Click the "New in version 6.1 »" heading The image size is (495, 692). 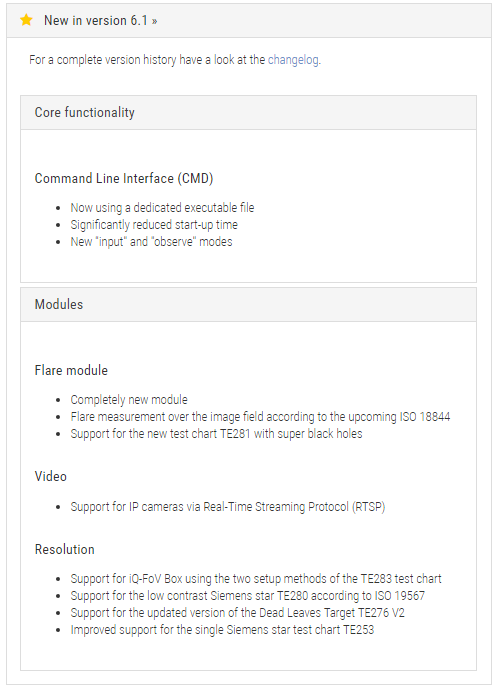pos(101,20)
